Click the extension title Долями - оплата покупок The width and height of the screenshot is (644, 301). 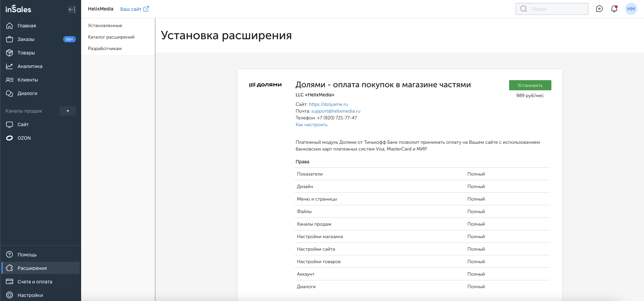pyautogui.click(x=383, y=85)
